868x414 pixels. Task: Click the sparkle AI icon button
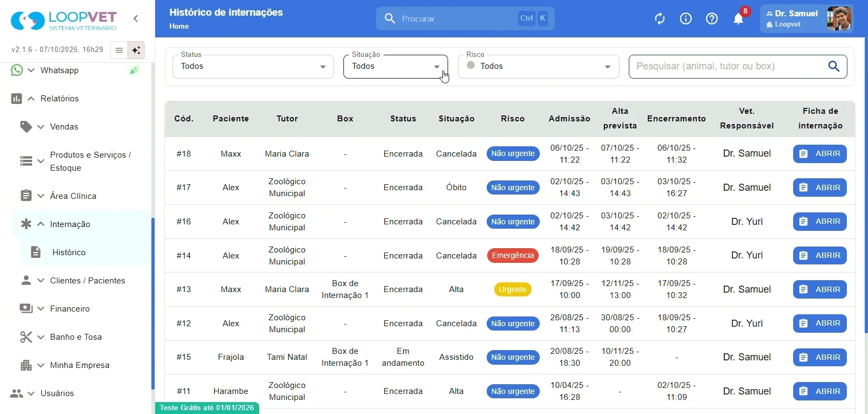136,50
